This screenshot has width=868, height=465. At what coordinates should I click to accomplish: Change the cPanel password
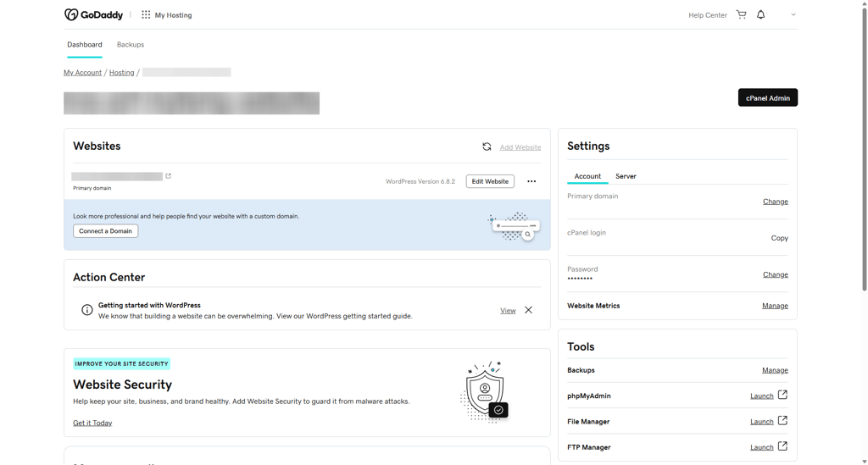[x=775, y=274]
